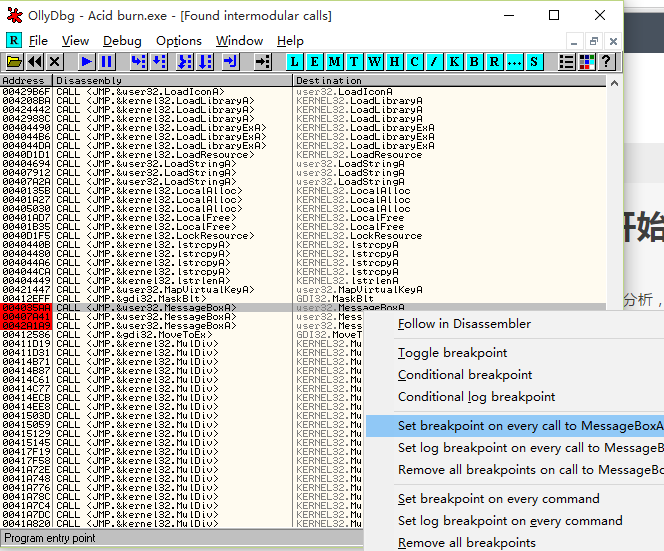Select row at address 00429B6F LoadIconA
The image size is (664, 551).
pyautogui.click(x=303, y=92)
